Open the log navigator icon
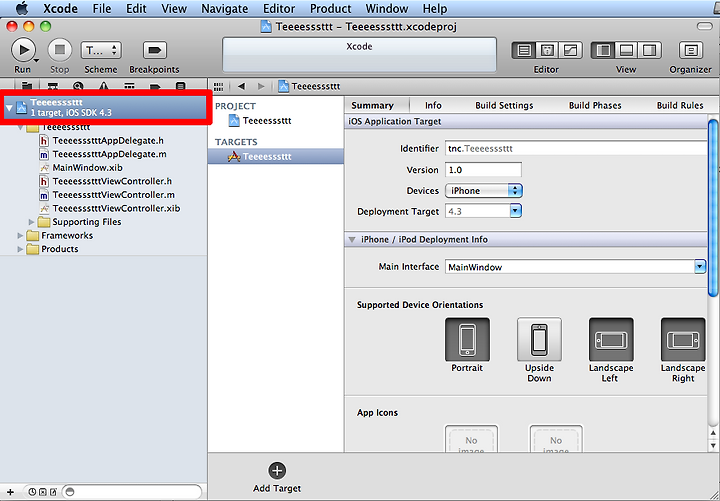 pos(181,86)
